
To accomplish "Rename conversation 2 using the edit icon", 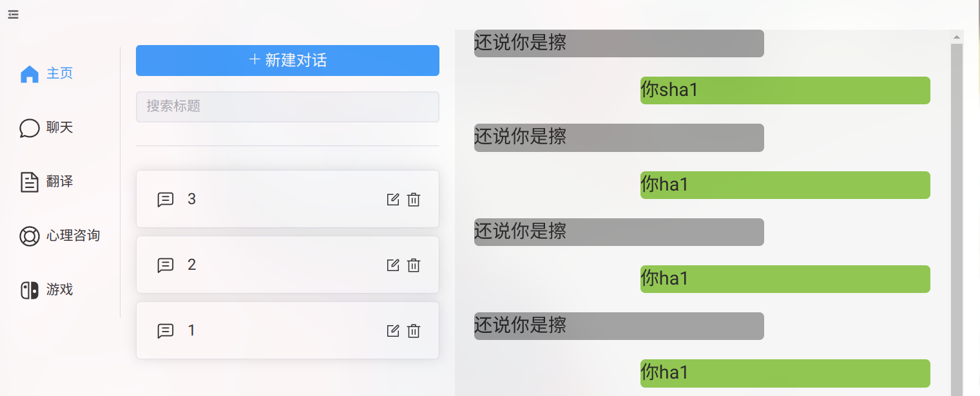I will click(x=393, y=265).
